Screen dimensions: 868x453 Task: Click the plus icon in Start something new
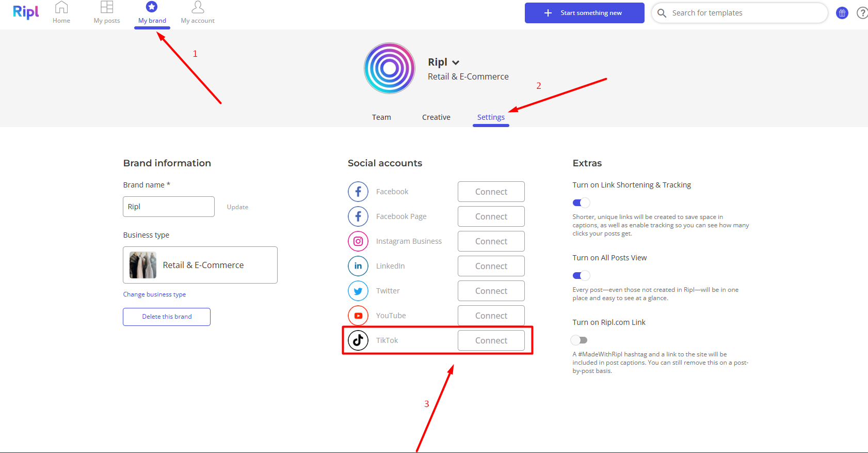click(548, 13)
